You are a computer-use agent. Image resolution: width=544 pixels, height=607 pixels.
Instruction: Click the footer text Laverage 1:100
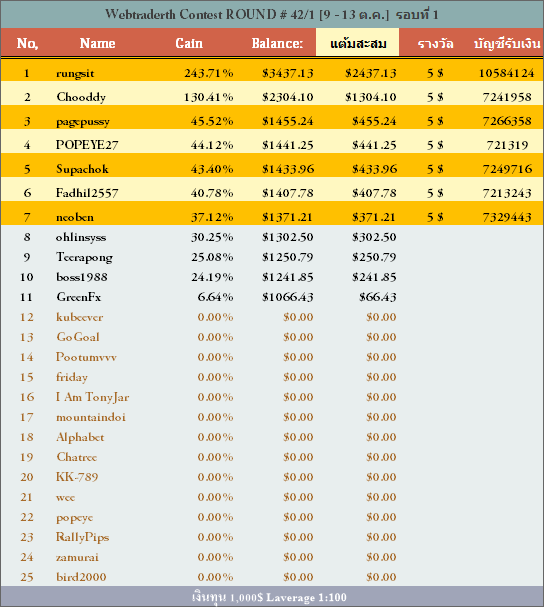(306, 598)
